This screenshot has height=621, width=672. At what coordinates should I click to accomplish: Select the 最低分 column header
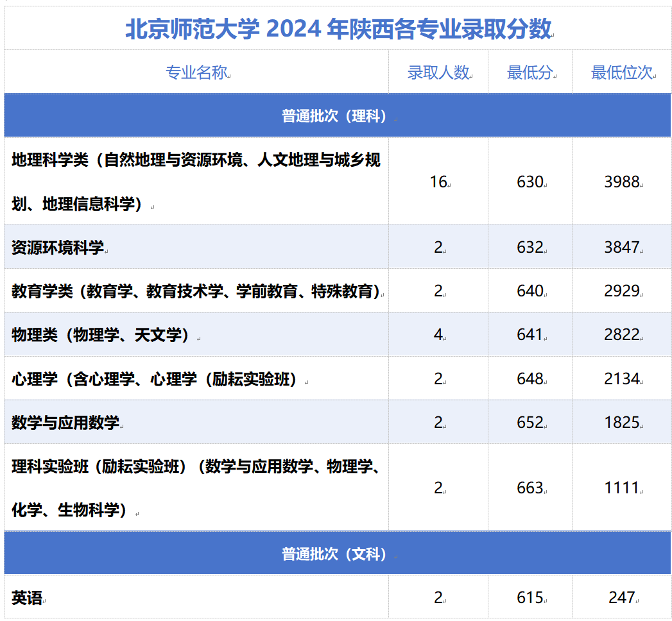click(x=531, y=71)
